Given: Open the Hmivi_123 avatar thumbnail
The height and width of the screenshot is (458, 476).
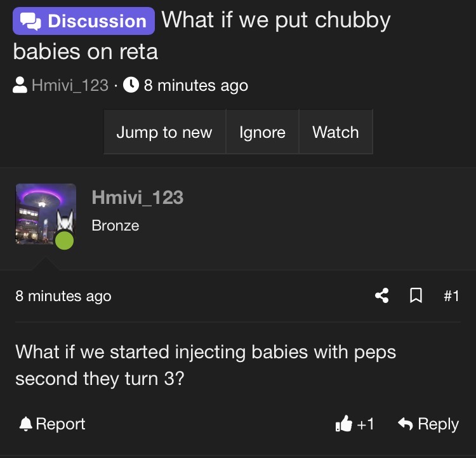Looking at the screenshot, I should click(46, 214).
